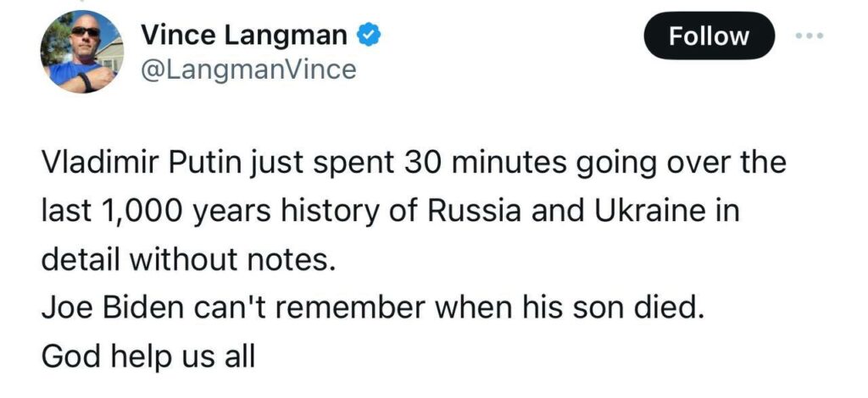Click the word "last" starting second line
Image resolution: width=868 pixels, height=398 pixels.
(63, 210)
